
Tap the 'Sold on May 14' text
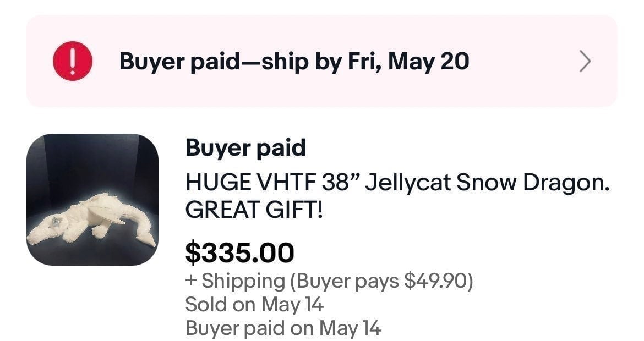(255, 305)
